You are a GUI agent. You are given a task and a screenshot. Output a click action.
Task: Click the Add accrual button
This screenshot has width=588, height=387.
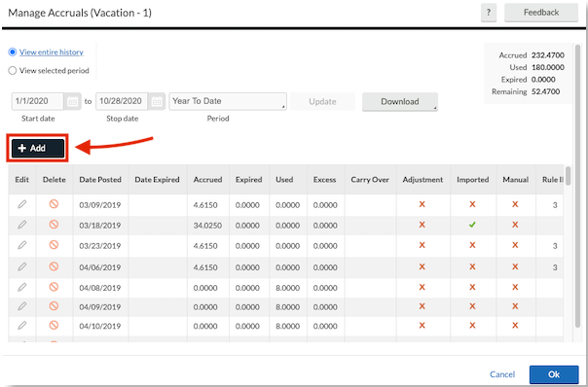(38, 149)
